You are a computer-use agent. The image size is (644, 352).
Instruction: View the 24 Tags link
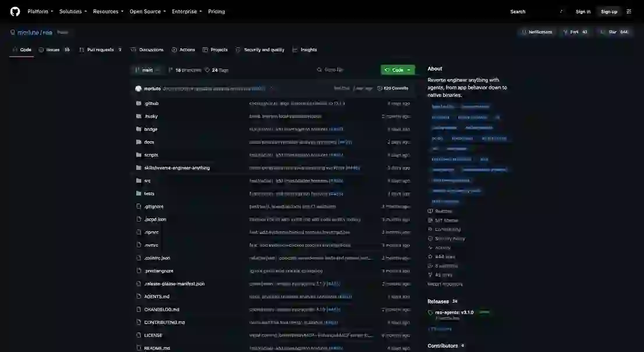tap(217, 70)
